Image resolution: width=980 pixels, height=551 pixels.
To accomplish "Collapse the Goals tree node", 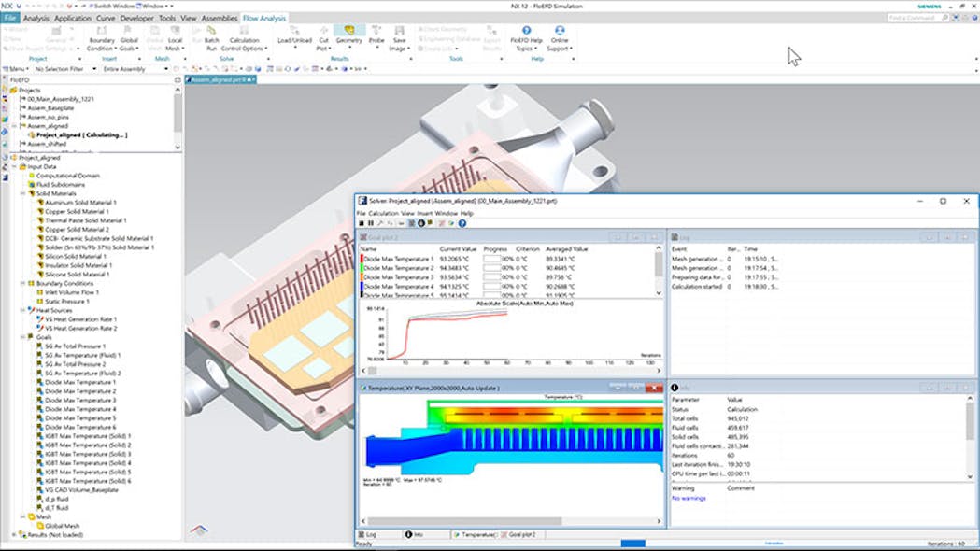I will (23, 337).
